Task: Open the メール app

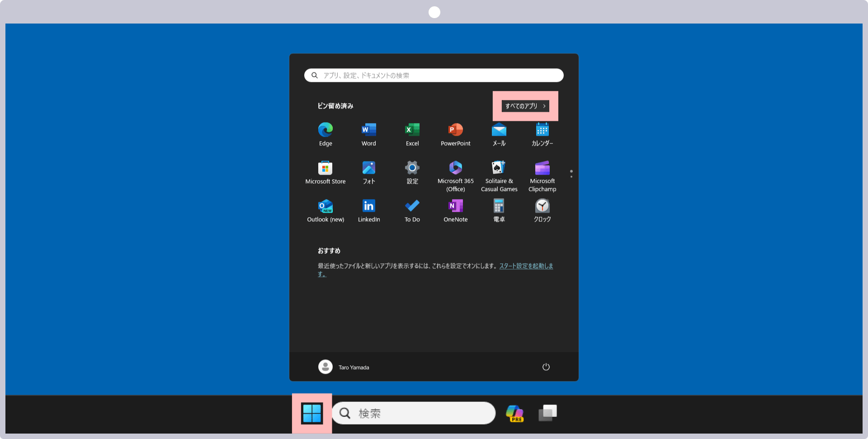Action: (499, 134)
